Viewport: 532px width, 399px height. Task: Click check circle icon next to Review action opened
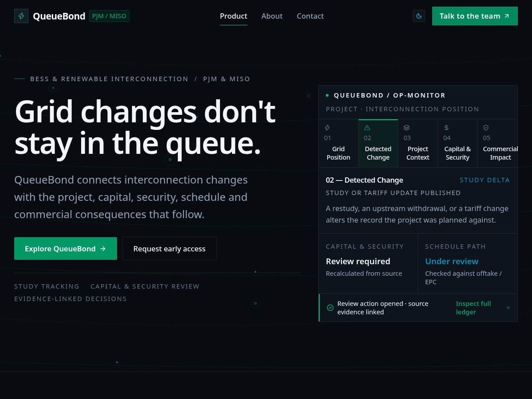pyautogui.click(x=330, y=308)
